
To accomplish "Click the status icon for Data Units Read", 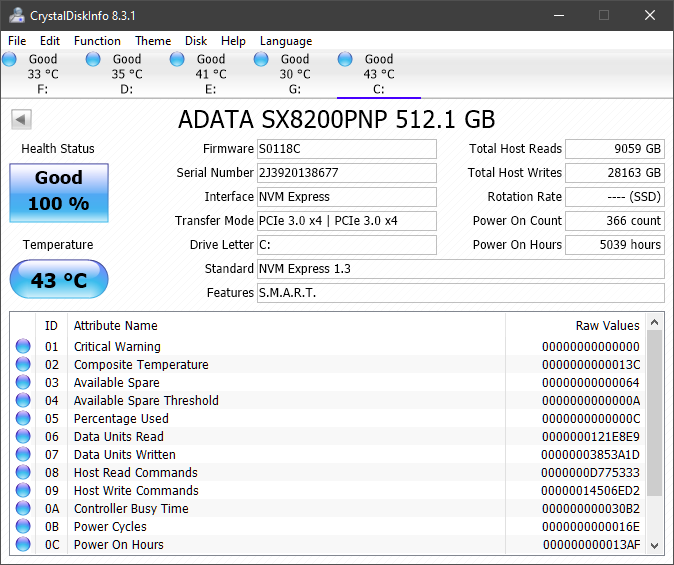I will [x=23, y=436].
